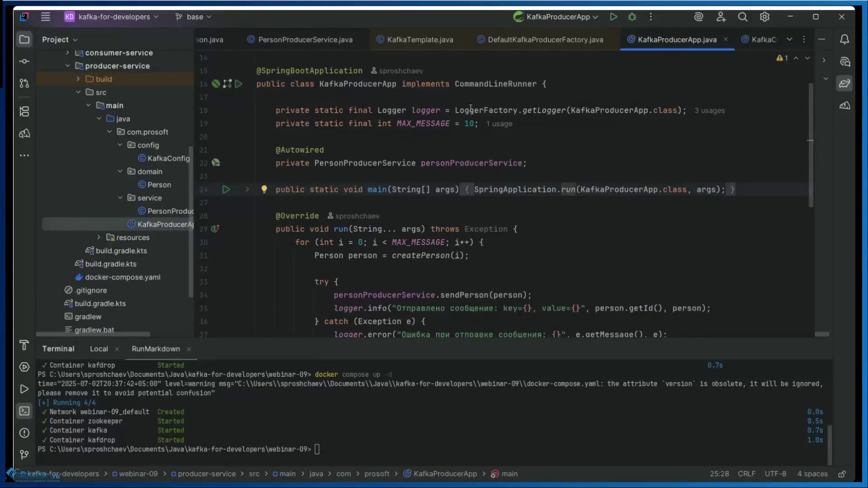Open the Problems tool window icon
The image size is (868, 488).
point(24,433)
